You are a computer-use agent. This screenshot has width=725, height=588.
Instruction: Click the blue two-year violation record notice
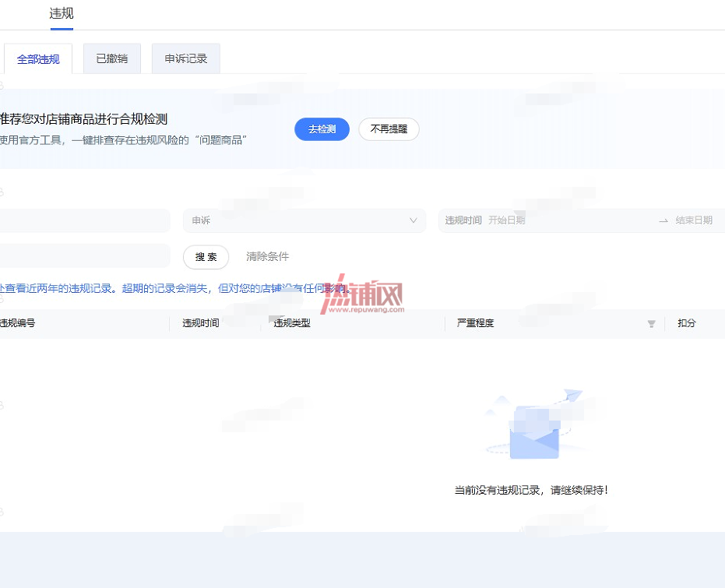point(174,288)
